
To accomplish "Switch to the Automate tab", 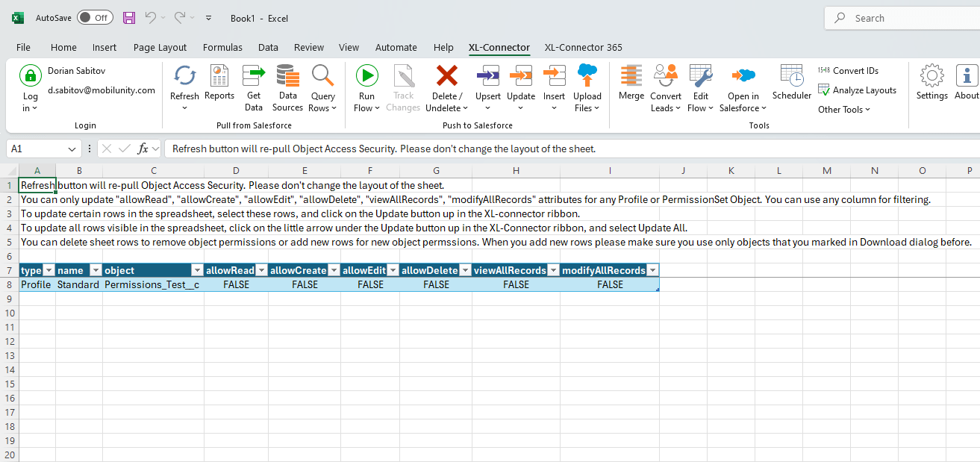I will point(396,47).
